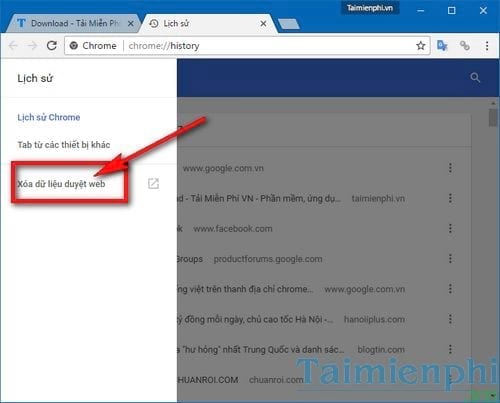
Task: Close the Lịch sử tab
Action: [263, 24]
